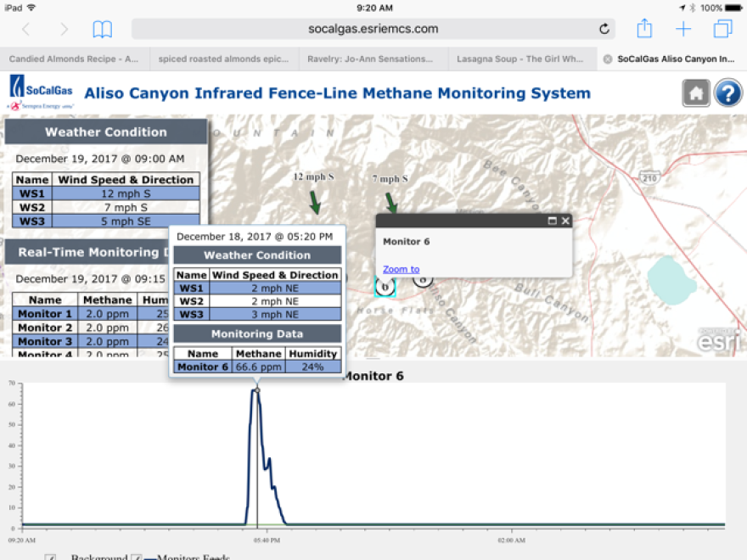The height and width of the screenshot is (560, 747).
Task: Click the Home button on map app
Action: pos(695,92)
